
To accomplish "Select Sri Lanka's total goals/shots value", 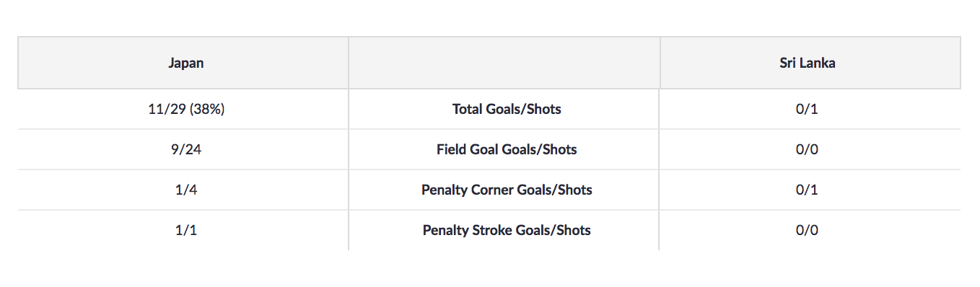I will (808, 110).
